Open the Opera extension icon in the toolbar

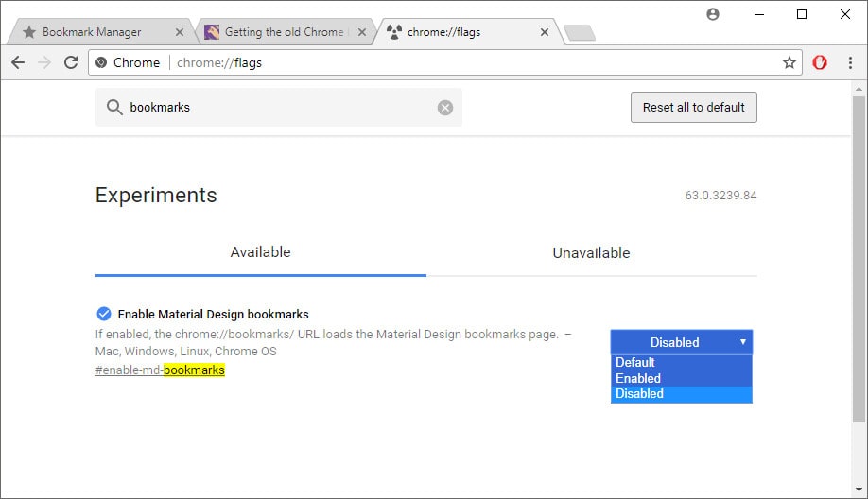point(820,62)
